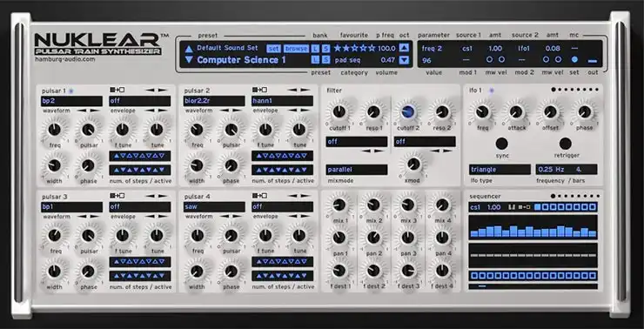Adjust the blue cutoff 2 knob
This screenshot has width=644, height=329.
[408, 111]
